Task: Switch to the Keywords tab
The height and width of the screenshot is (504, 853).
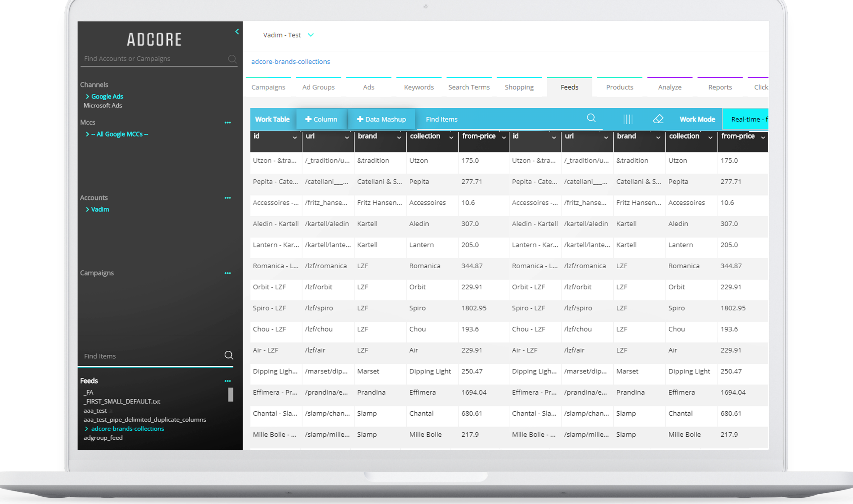Action: (x=419, y=87)
